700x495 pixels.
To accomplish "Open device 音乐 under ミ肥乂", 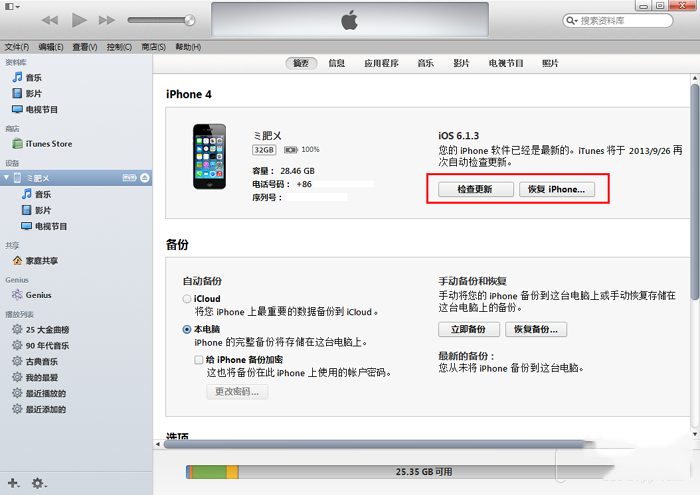I will coord(36,194).
